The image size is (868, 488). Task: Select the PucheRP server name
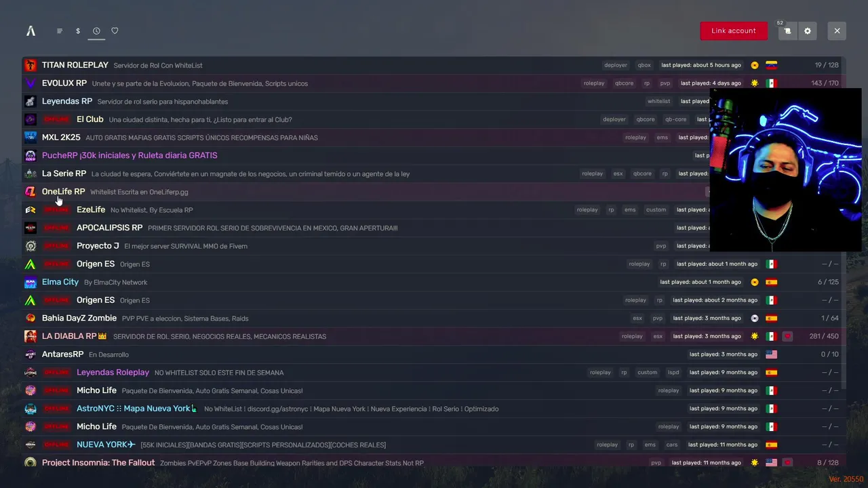tap(130, 155)
